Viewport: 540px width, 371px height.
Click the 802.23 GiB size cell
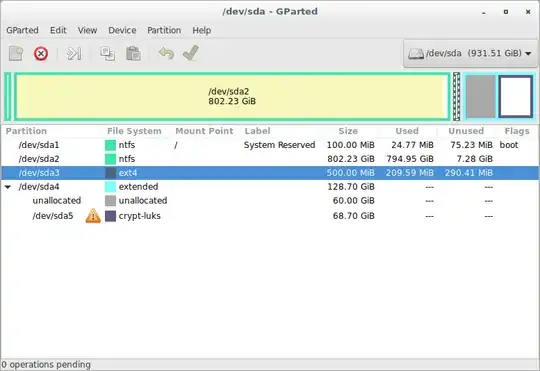[351, 159]
